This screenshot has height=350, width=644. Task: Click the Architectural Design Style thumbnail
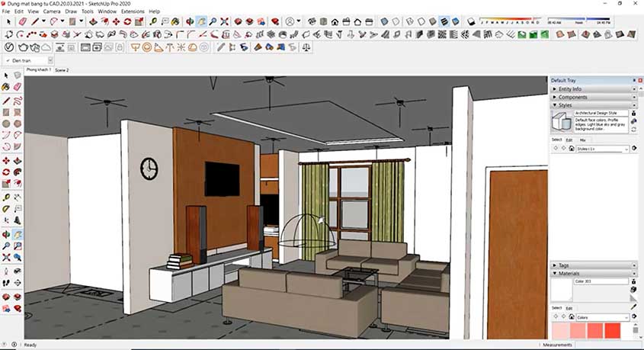pyautogui.click(x=562, y=122)
